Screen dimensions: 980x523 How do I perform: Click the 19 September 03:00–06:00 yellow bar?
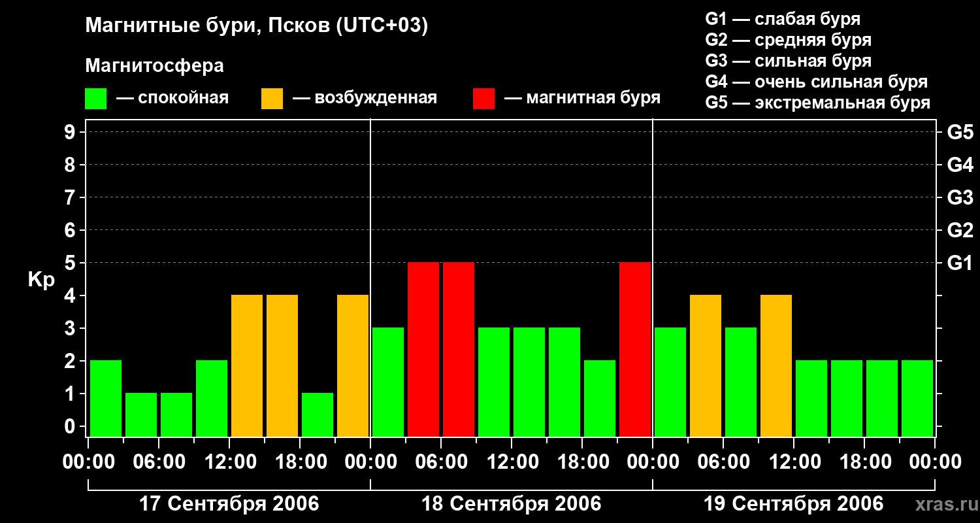pyautogui.click(x=706, y=365)
